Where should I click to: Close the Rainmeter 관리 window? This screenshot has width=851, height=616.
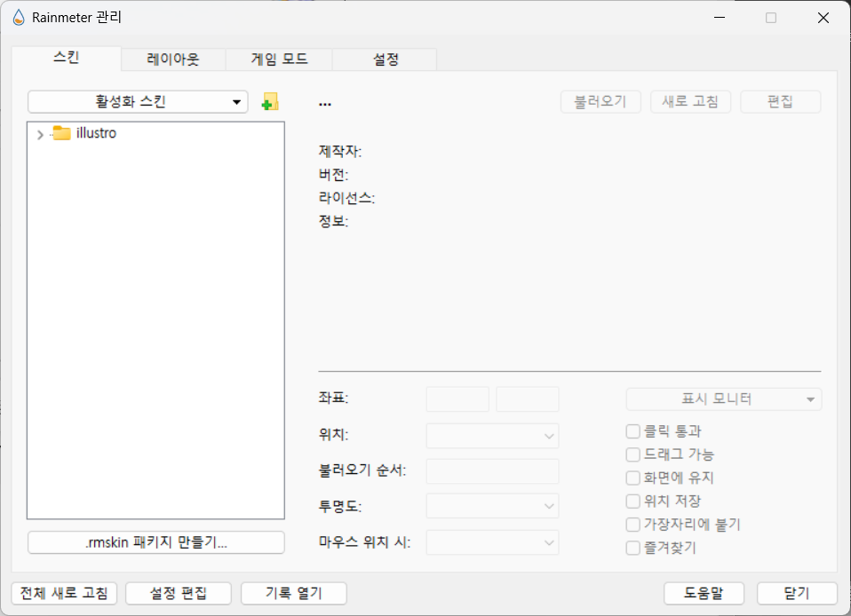click(x=823, y=18)
